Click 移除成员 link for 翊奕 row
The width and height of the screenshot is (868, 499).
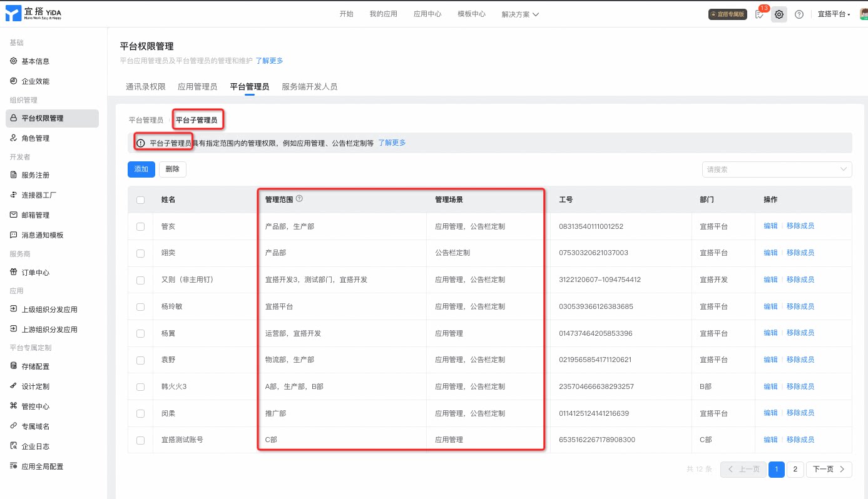click(800, 253)
